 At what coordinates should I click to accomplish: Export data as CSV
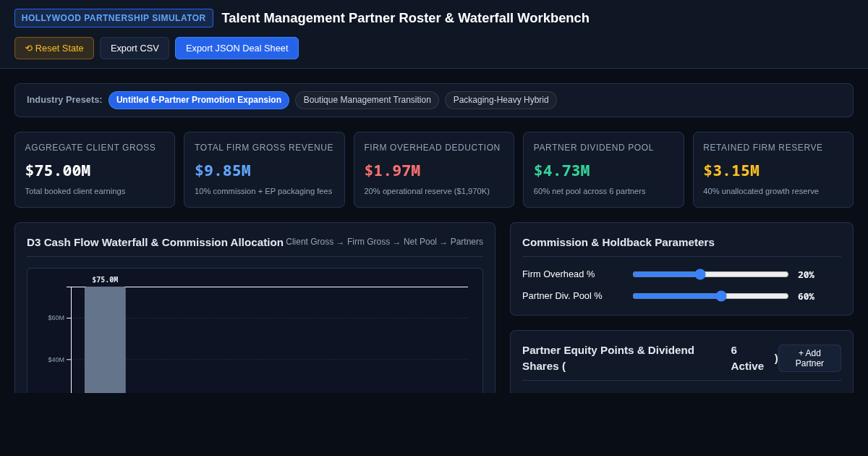click(x=135, y=48)
